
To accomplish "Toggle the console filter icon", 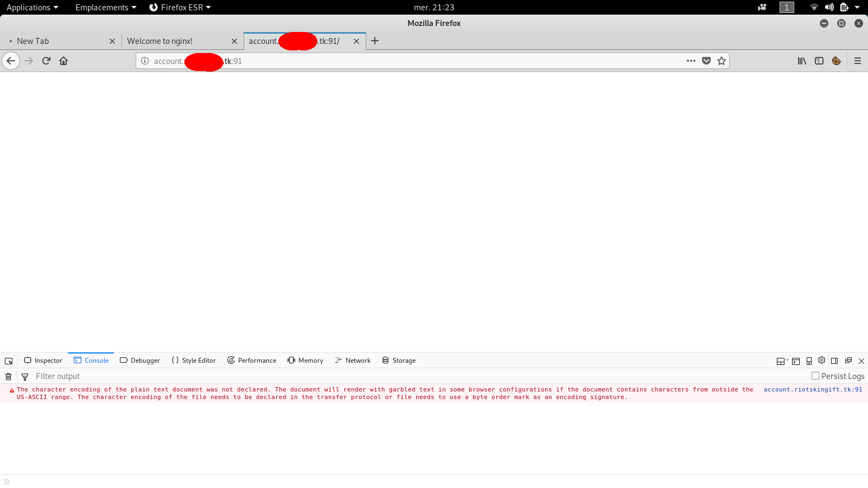I will [25, 376].
